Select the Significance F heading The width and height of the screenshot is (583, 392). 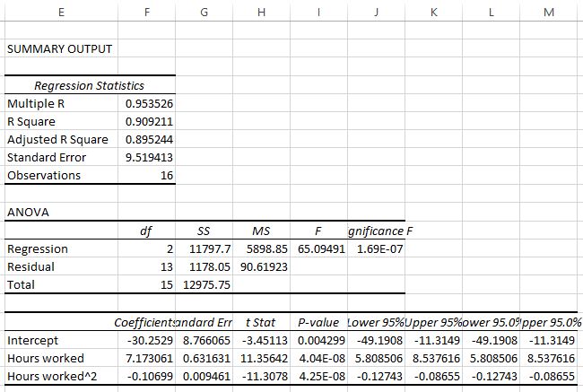pos(380,231)
